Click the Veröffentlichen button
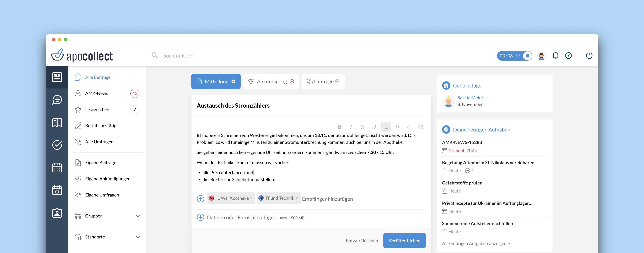This screenshot has width=644, height=253. [x=404, y=241]
